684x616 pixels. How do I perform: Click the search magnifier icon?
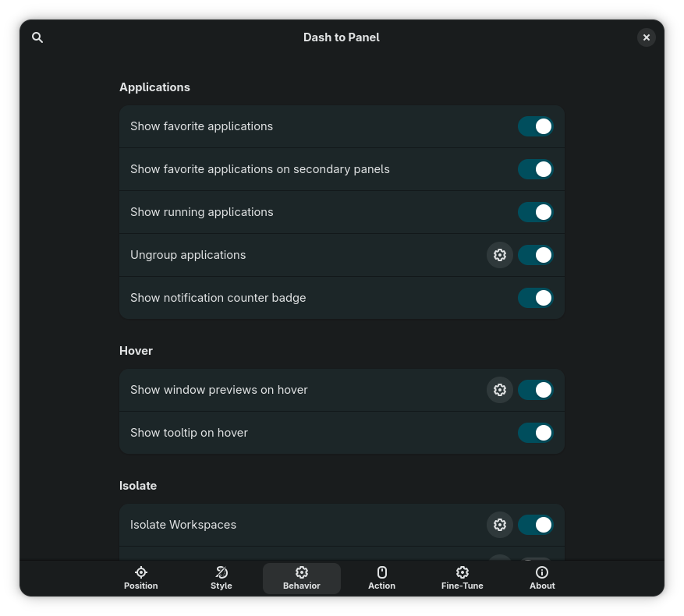[x=37, y=37]
